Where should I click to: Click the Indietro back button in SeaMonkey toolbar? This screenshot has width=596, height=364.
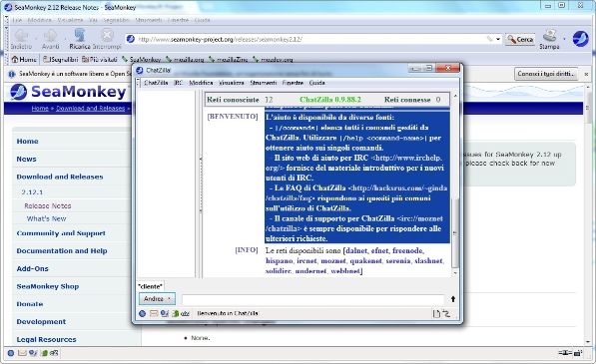click(21, 40)
